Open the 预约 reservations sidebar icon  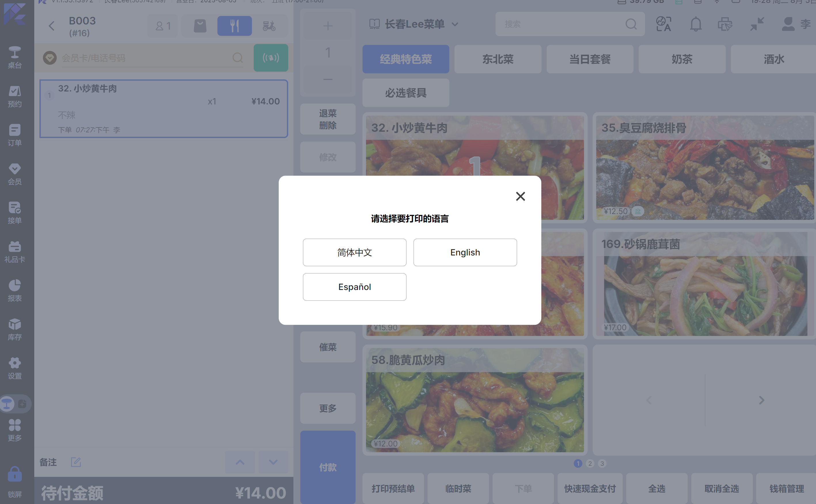pos(15,96)
